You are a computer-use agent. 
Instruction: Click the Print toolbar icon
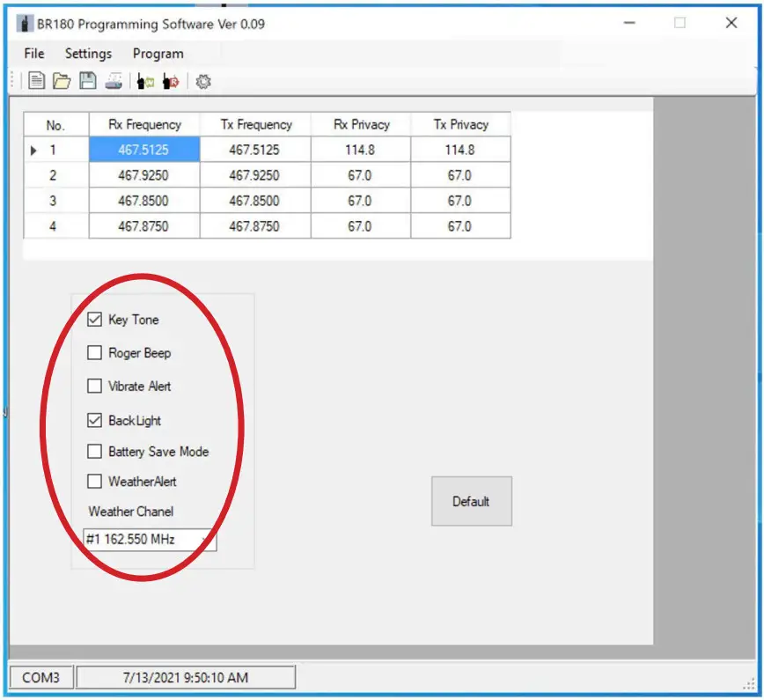pyautogui.click(x=114, y=81)
